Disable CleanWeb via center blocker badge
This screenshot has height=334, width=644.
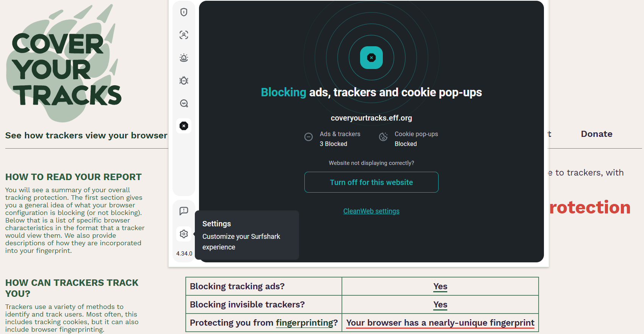(371, 58)
